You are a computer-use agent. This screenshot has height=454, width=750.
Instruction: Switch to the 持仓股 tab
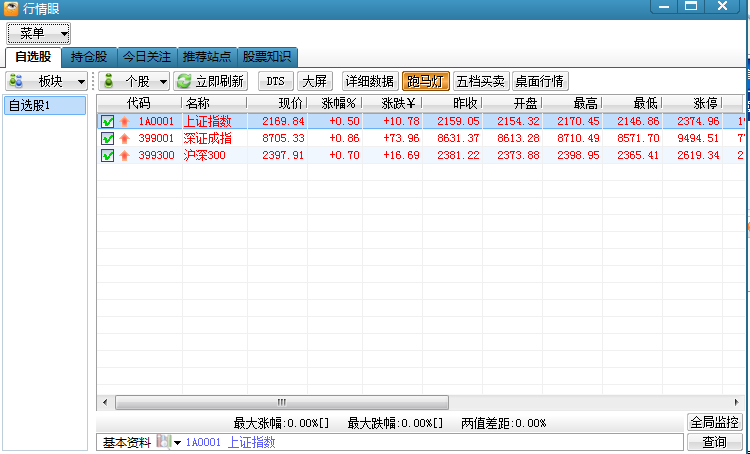point(89,57)
